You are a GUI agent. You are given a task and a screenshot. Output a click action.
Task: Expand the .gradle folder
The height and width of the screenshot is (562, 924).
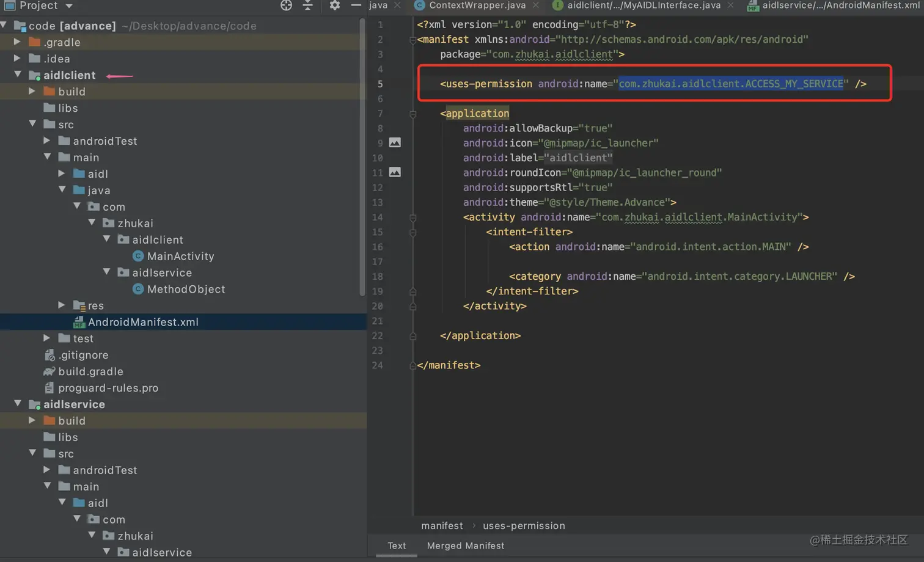click(x=18, y=42)
